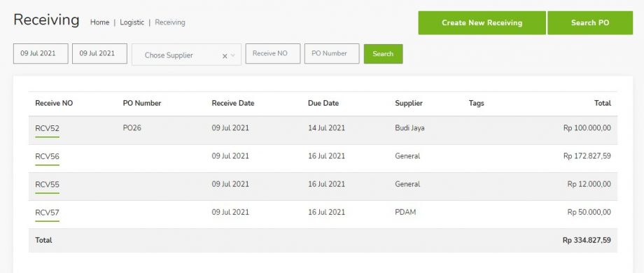
Task: Expand the supplier list chevron arrow
Action: [x=233, y=55]
